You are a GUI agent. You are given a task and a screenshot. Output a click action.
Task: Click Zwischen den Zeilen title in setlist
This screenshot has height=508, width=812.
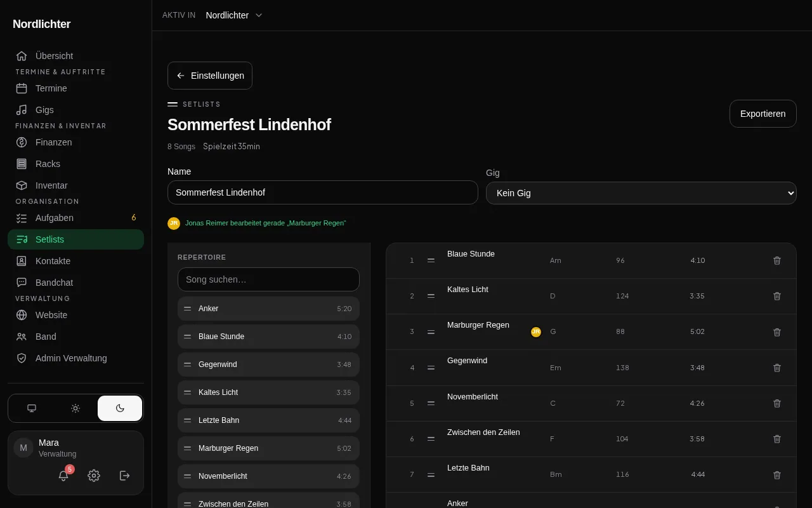483,432
